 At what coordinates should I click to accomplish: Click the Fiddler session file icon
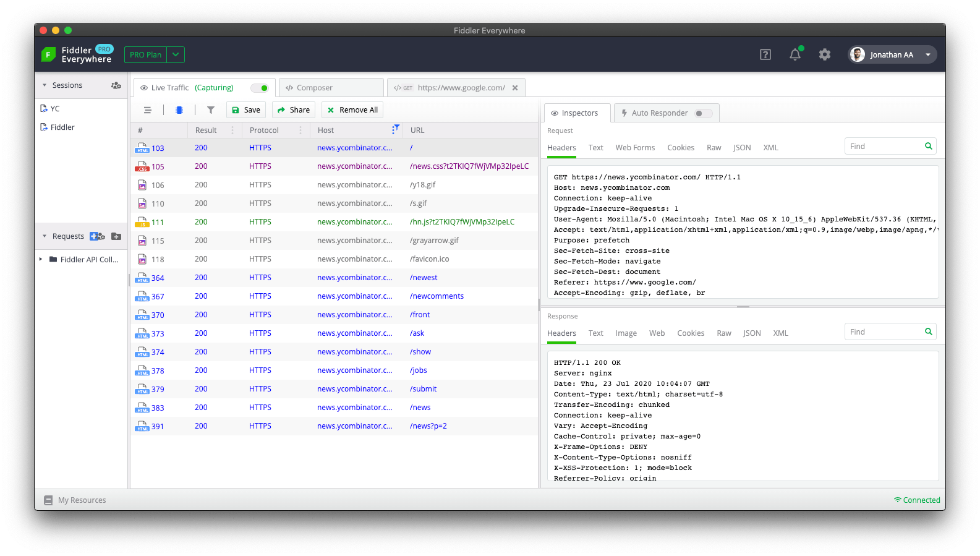(x=44, y=127)
